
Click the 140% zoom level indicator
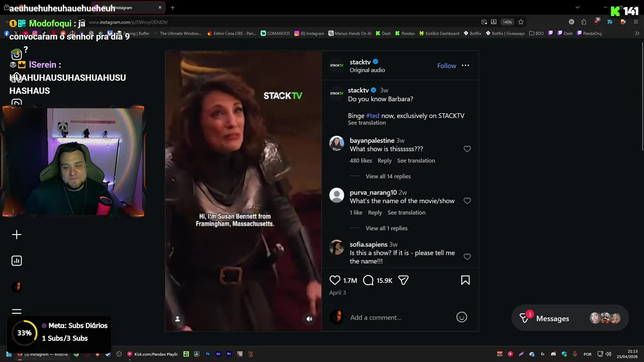(507, 22)
